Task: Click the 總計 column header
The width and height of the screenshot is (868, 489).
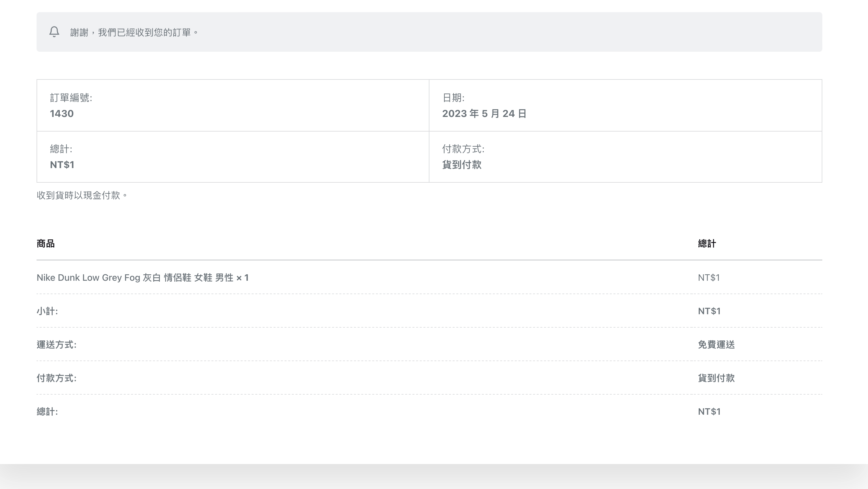Action: 707,244
